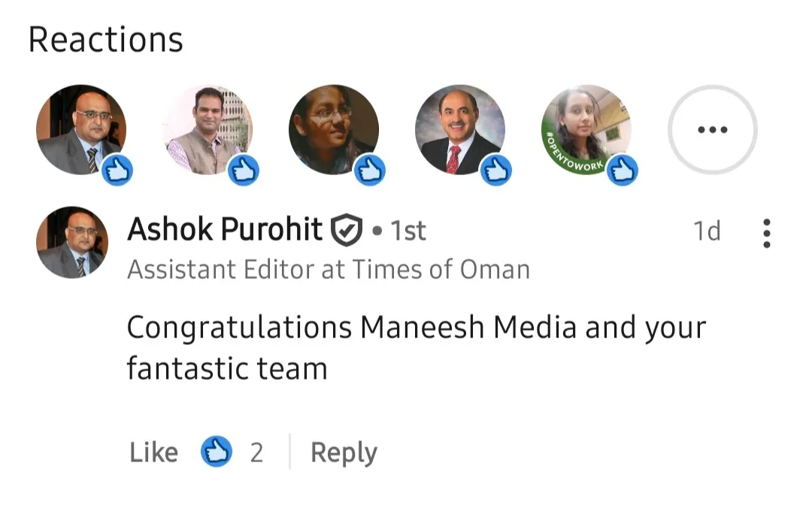Open Ashok Purohit's profile from his name
This screenshot has width=812, height=505.
225,230
